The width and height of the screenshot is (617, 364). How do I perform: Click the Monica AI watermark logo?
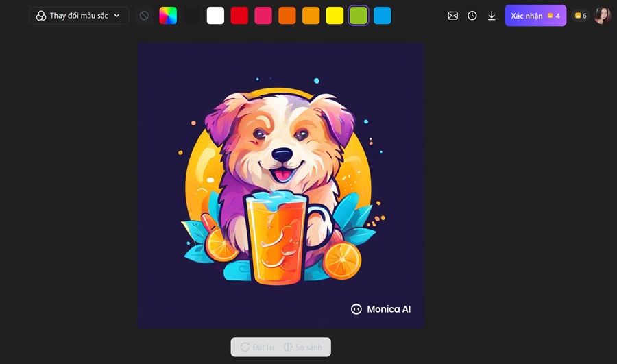pos(381,309)
